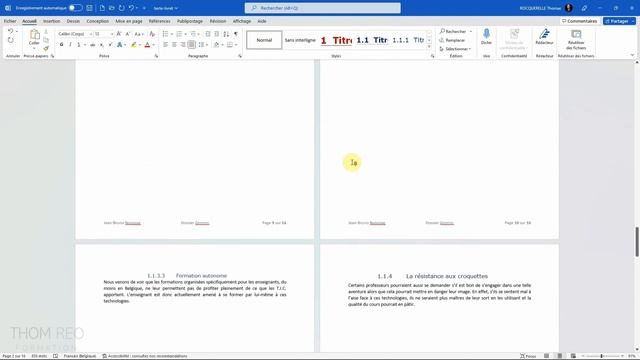Toggle the justify alignment button
640x360 pixels.
[191, 44]
